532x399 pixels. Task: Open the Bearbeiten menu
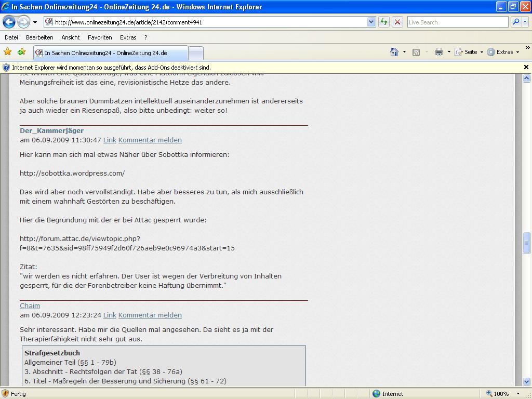39,37
